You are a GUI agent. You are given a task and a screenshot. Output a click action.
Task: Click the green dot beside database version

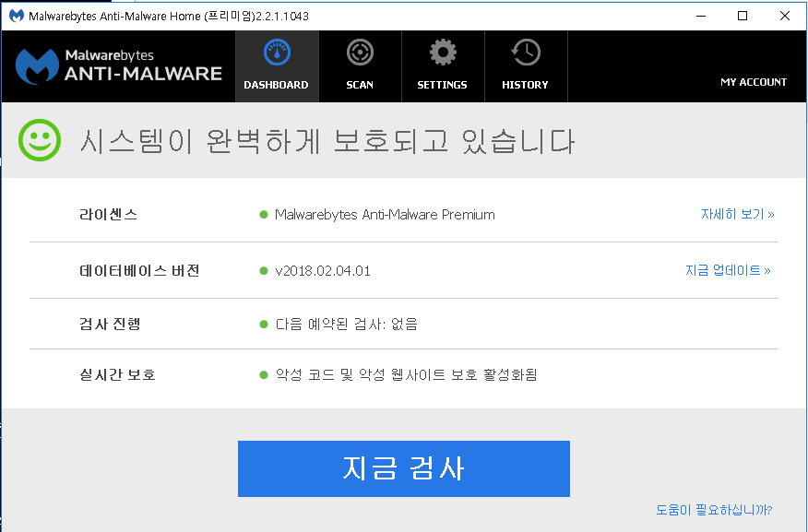click(x=264, y=271)
